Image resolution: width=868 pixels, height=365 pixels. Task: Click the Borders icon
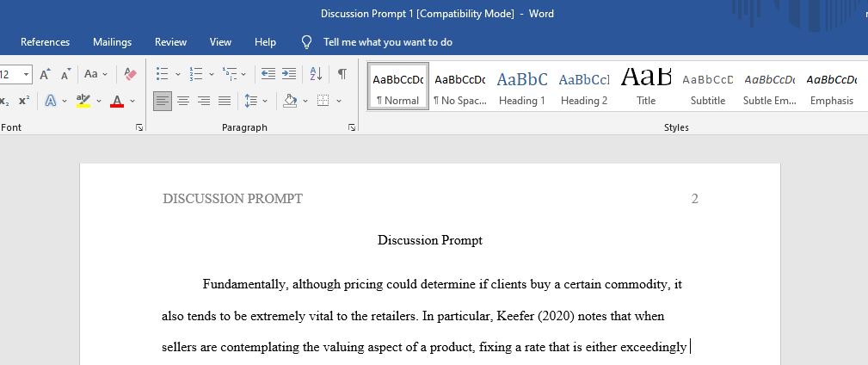323,101
